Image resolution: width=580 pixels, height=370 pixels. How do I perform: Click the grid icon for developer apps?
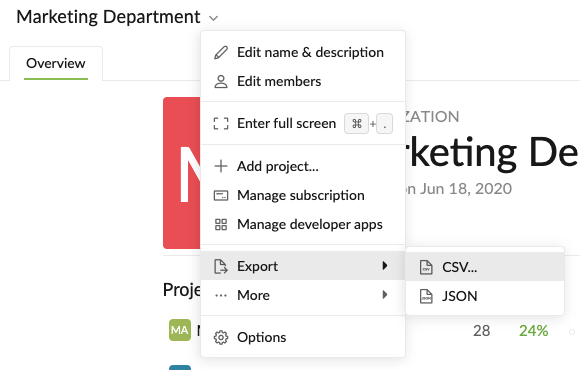(221, 224)
